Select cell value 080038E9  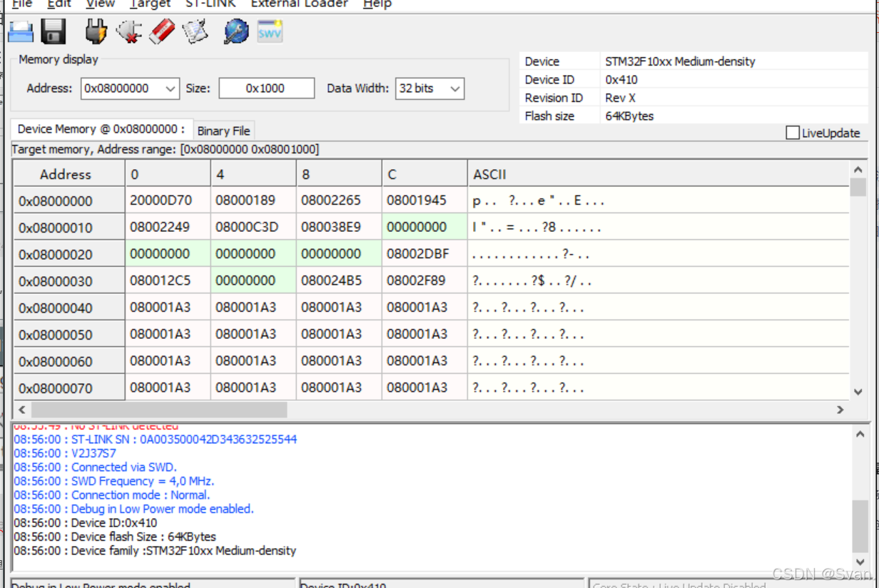tap(339, 227)
